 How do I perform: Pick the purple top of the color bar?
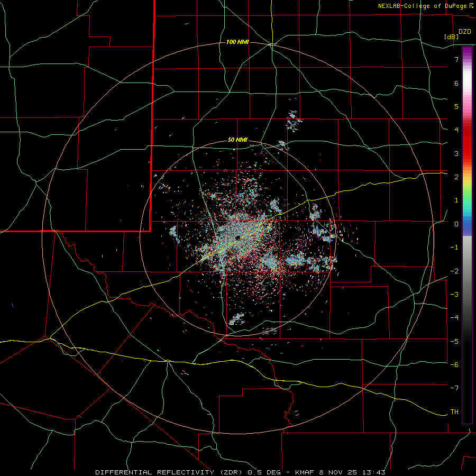point(467,52)
